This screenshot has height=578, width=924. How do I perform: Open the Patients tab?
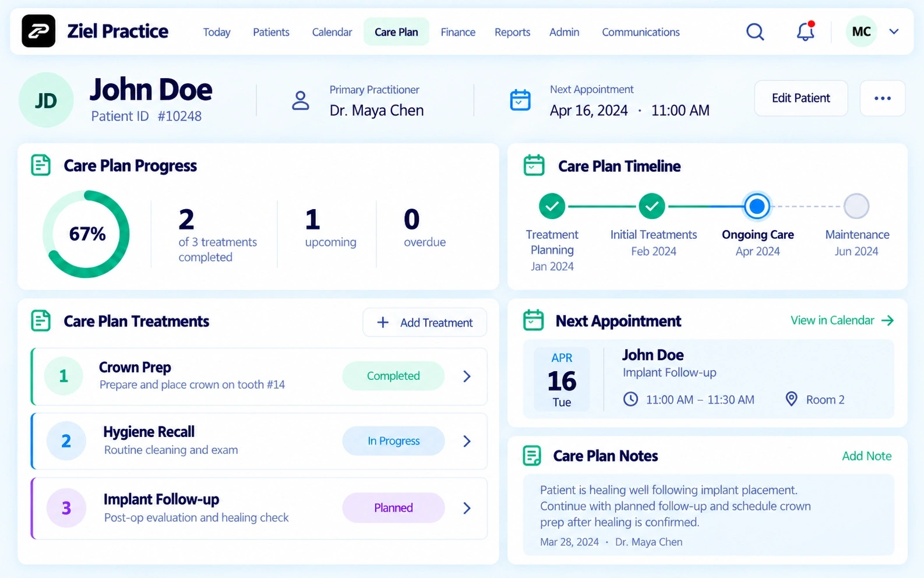(x=271, y=32)
